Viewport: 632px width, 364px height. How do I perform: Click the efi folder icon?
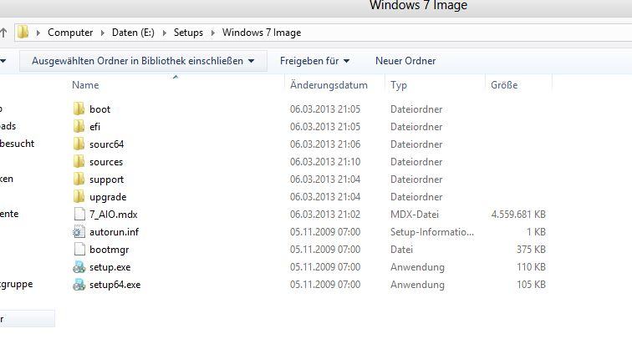point(79,126)
